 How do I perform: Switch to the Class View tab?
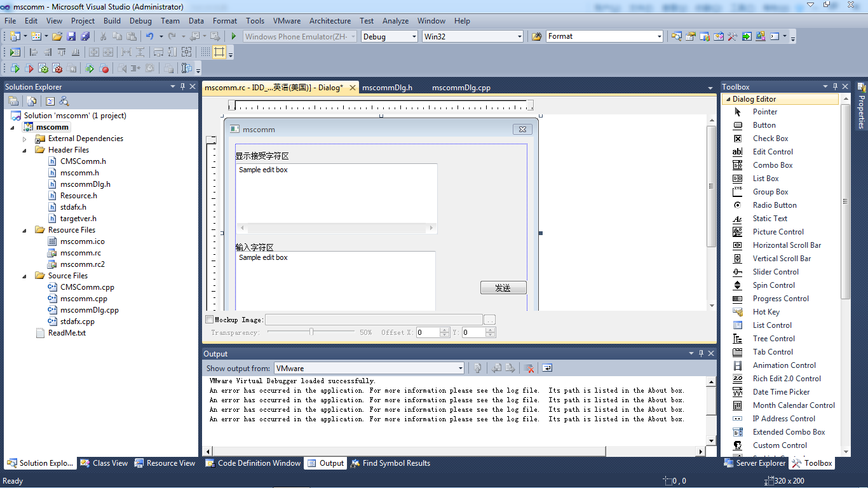[x=104, y=463]
